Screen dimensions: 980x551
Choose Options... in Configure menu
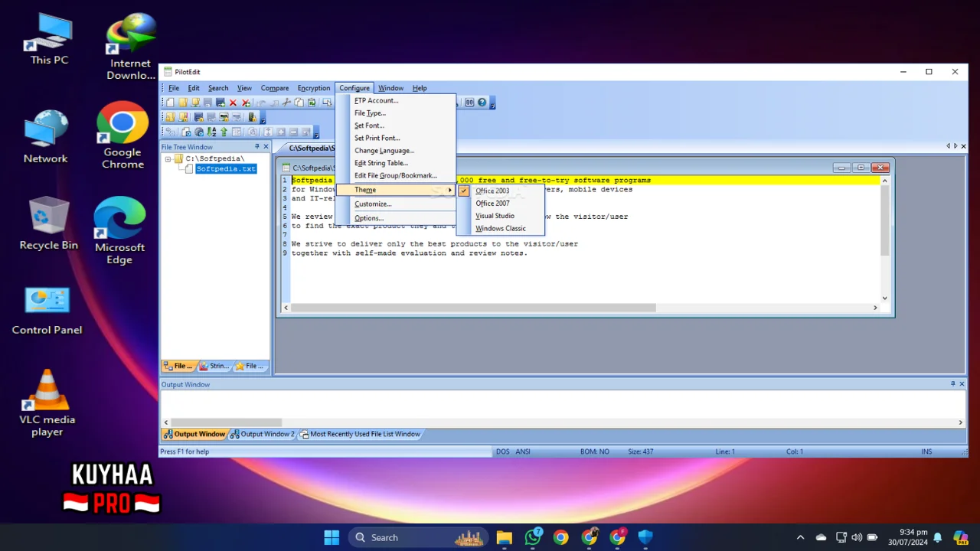click(x=396, y=218)
